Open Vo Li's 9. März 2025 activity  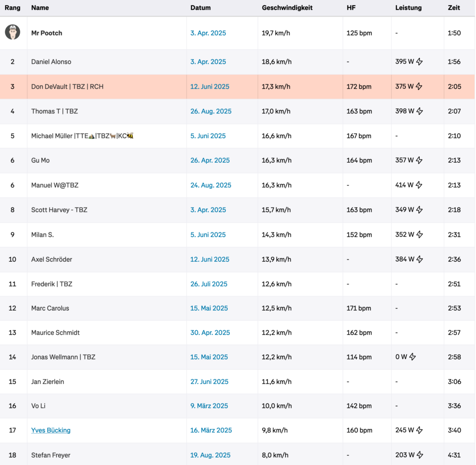(209, 406)
